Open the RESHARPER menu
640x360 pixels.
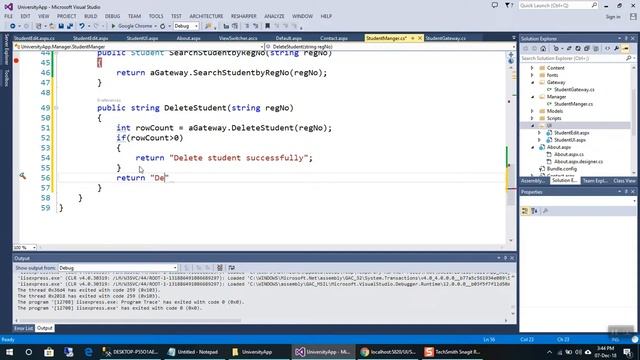pyautogui.click(x=244, y=16)
